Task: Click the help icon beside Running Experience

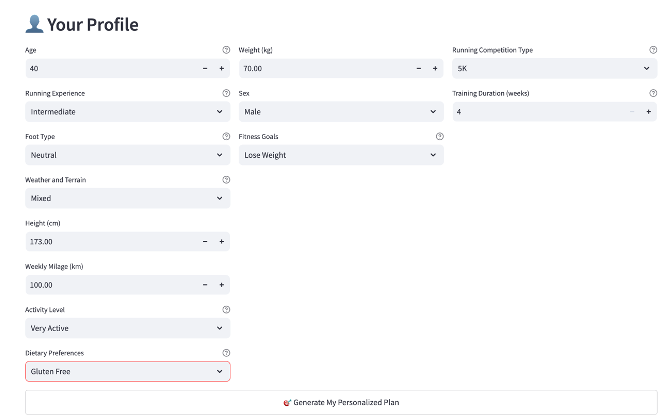Action: tap(226, 93)
